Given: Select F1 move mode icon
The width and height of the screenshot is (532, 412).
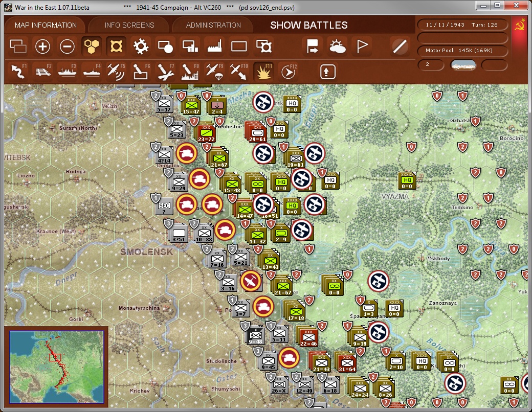Looking at the screenshot, I should point(18,72).
